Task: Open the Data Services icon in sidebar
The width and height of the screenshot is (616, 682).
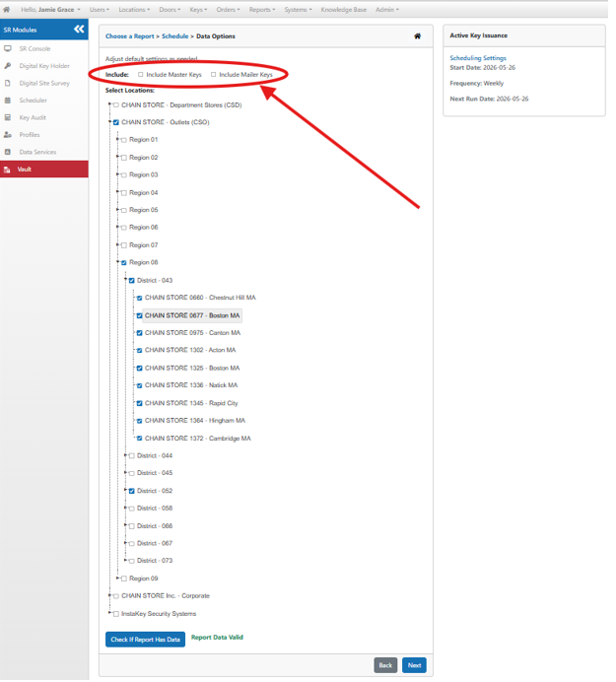Action: tap(8, 152)
